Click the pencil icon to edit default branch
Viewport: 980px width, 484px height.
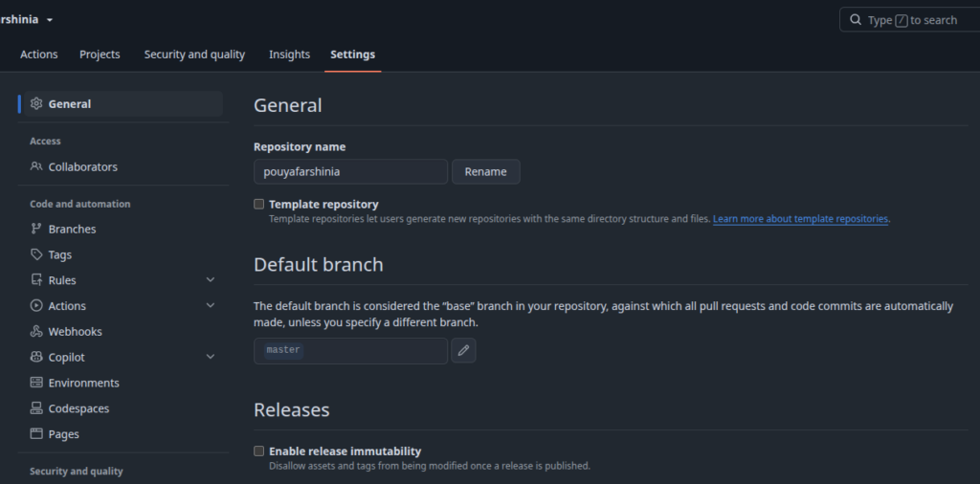pyautogui.click(x=463, y=350)
